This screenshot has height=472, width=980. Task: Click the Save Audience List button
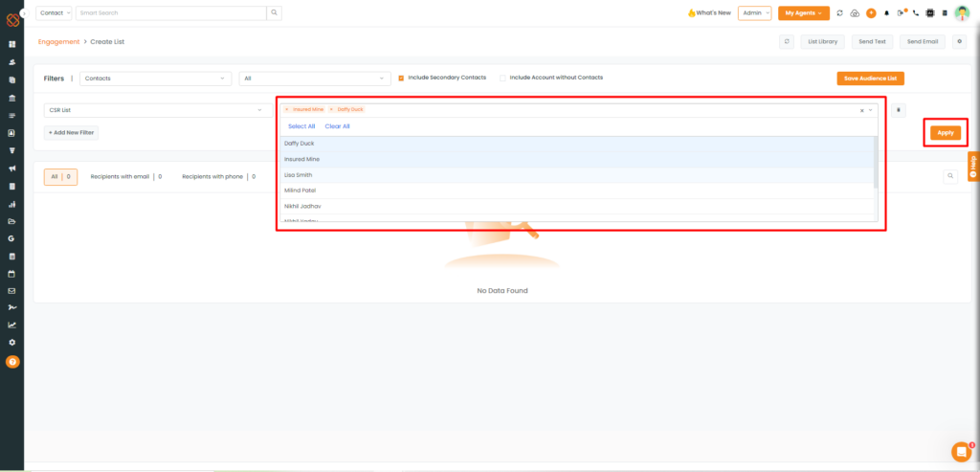pos(871,79)
